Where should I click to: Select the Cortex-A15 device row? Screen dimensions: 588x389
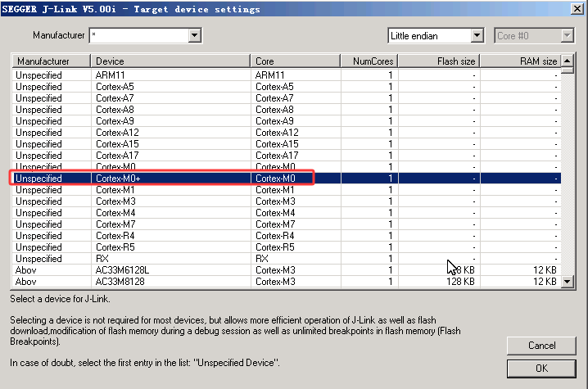point(287,144)
